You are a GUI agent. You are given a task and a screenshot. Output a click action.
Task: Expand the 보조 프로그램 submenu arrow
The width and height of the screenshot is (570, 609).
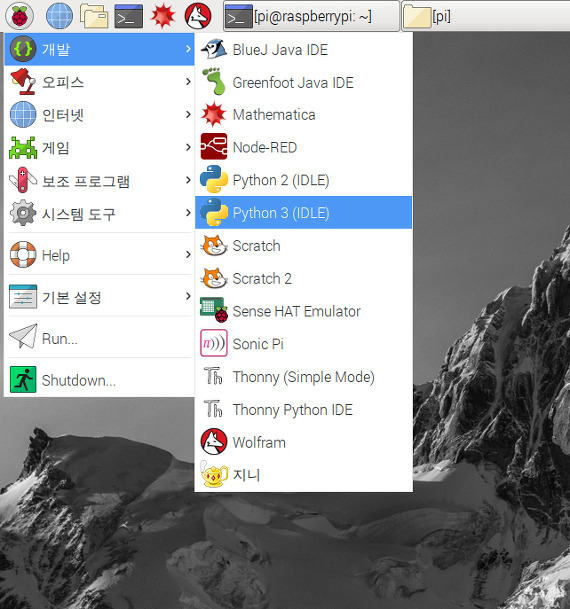click(188, 180)
